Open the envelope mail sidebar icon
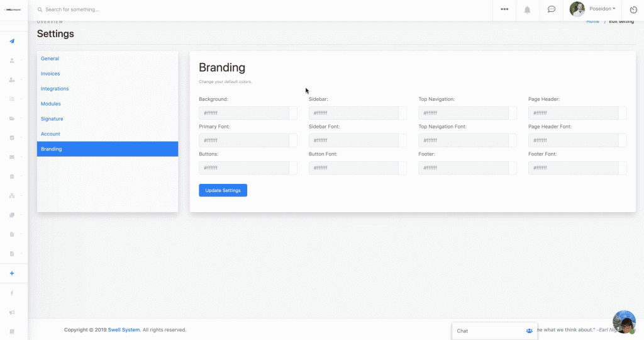This screenshot has height=340, width=644. tap(12, 157)
